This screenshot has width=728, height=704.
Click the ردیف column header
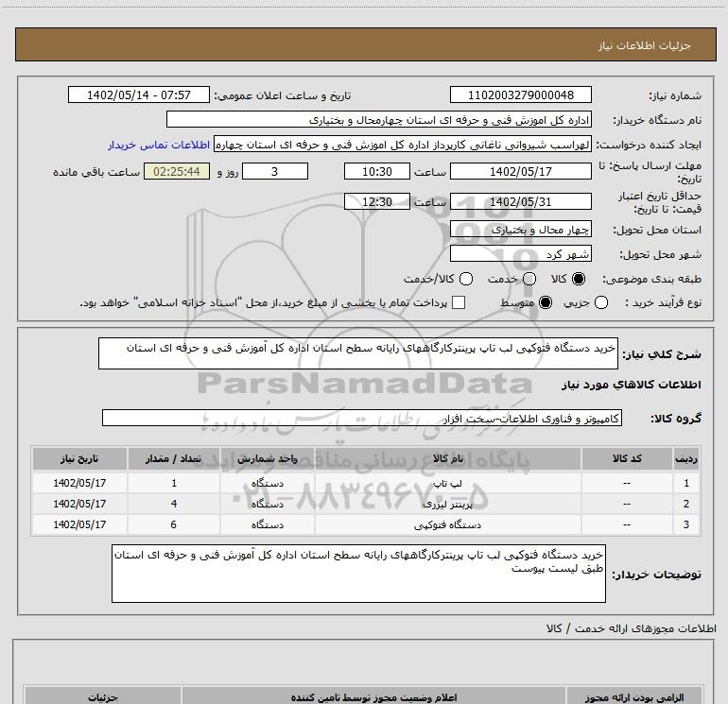[x=686, y=459]
